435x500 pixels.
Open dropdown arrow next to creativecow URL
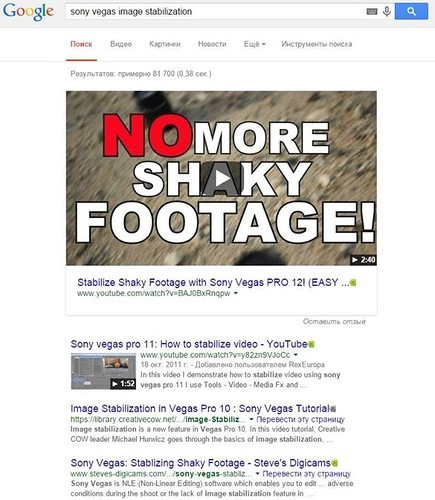(252, 419)
